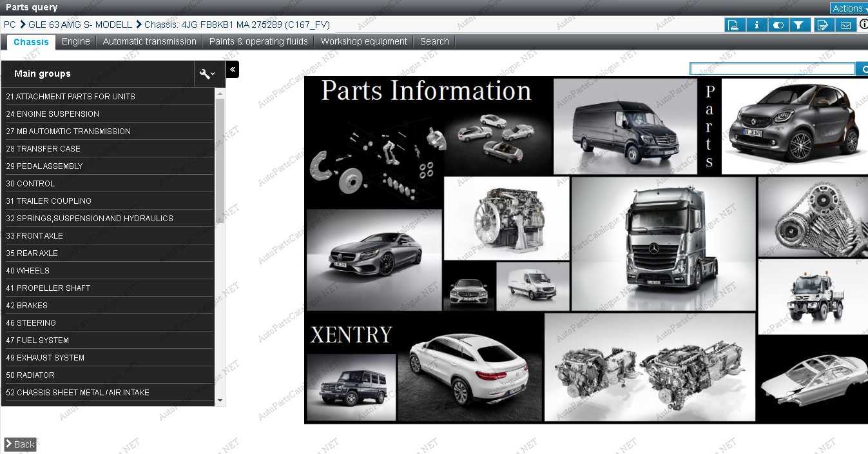Open the filter funnel toolbar icon

tap(799, 24)
